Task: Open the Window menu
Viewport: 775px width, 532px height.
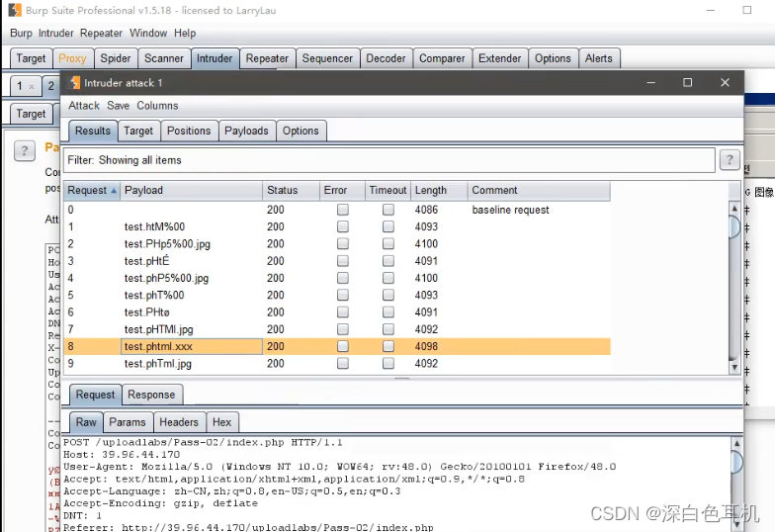Action: point(148,34)
